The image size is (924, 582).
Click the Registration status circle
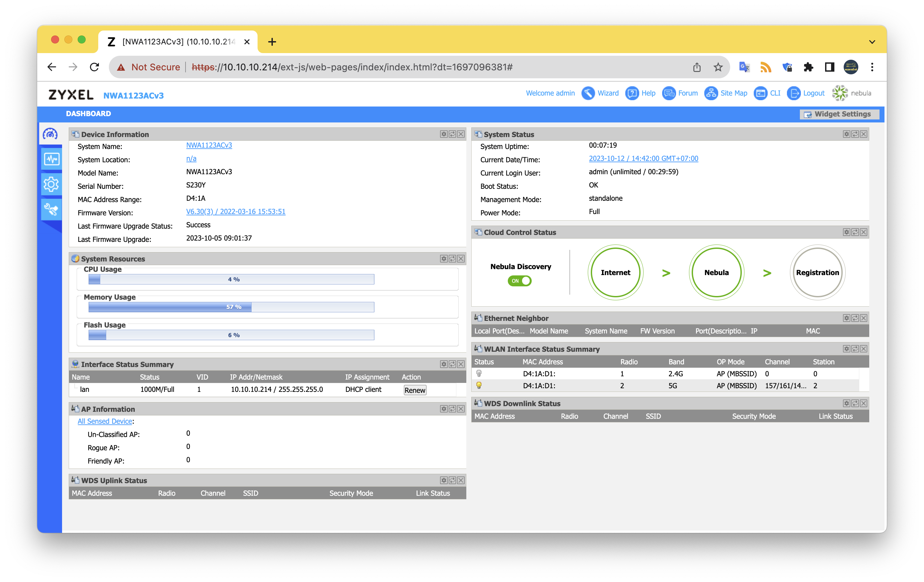(x=817, y=272)
